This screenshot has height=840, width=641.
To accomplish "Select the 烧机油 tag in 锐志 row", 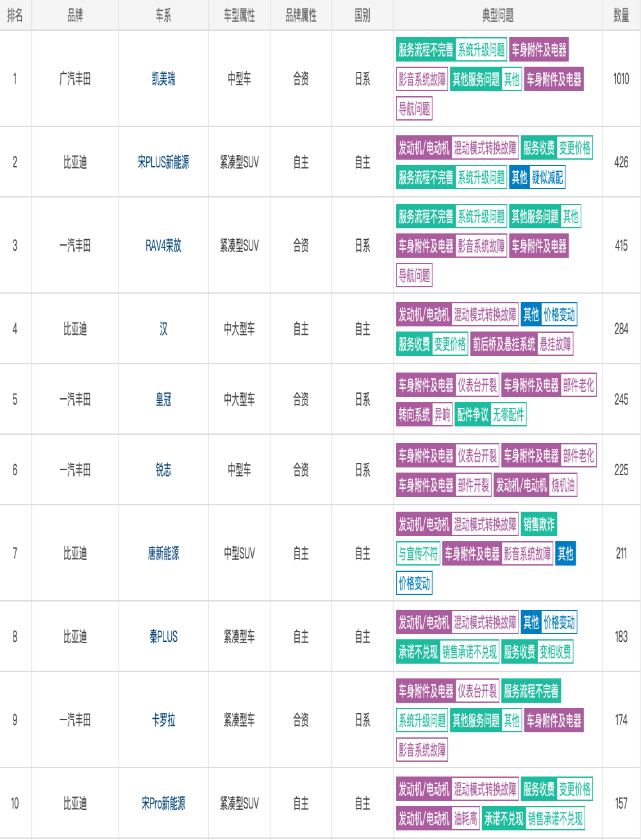I will pyautogui.click(x=563, y=485).
